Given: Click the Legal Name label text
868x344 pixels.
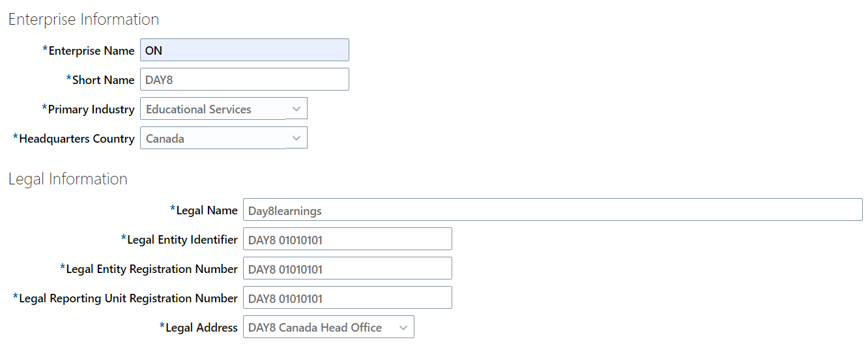Looking at the screenshot, I should pyautogui.click(x=207, y=210).
